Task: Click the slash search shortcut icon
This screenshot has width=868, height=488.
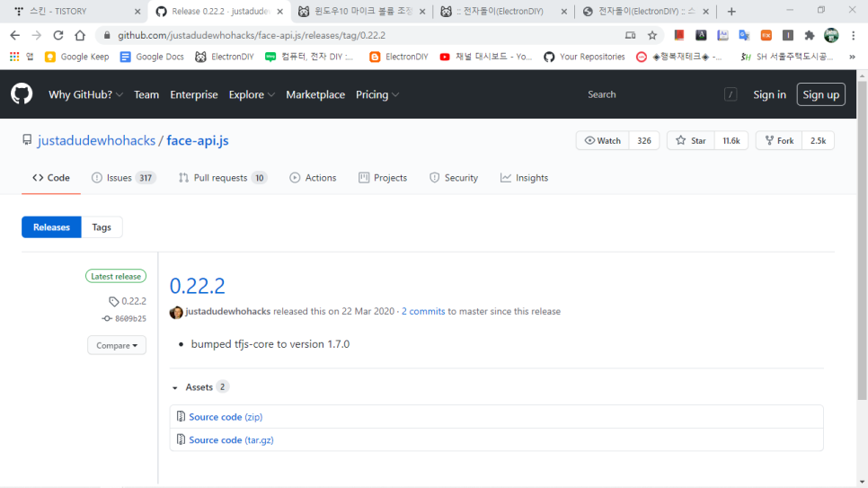Action: pyautogui.click(x=731, y=94)
